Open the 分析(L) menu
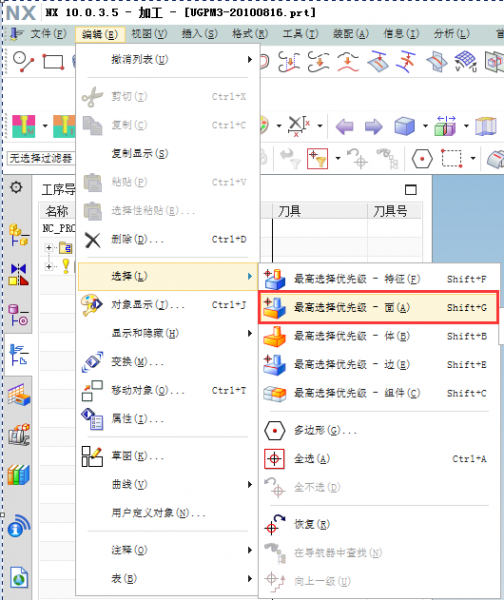The image size is (504, 600). [452, 34]
